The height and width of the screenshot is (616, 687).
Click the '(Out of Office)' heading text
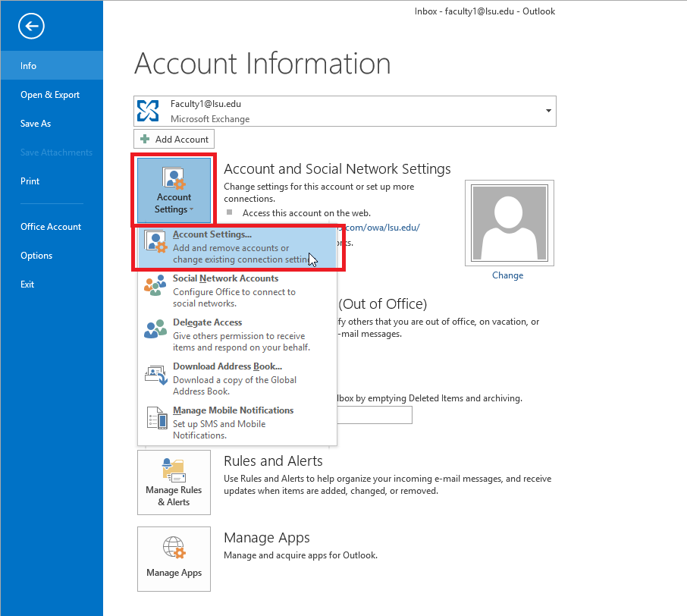point(383,304)
